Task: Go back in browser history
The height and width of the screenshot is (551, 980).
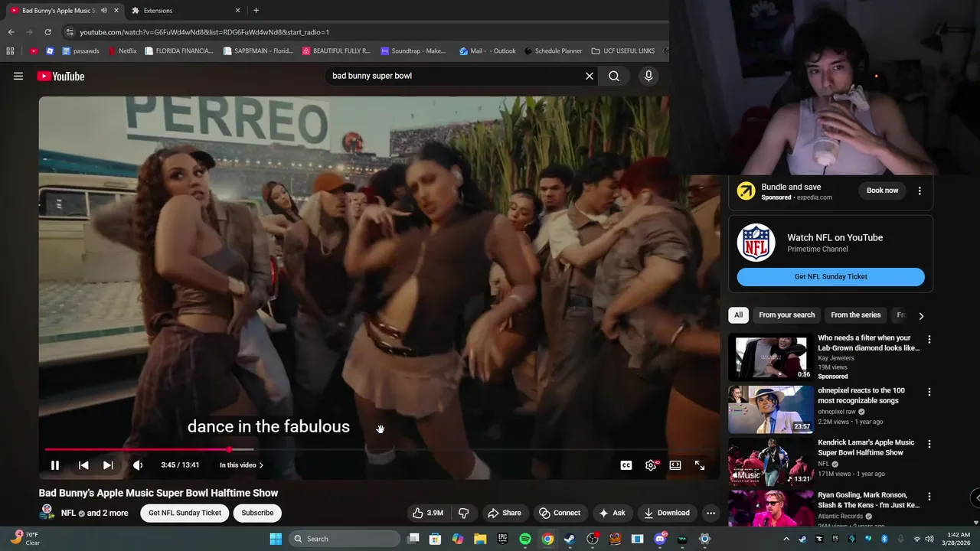Action: point(11,32)
